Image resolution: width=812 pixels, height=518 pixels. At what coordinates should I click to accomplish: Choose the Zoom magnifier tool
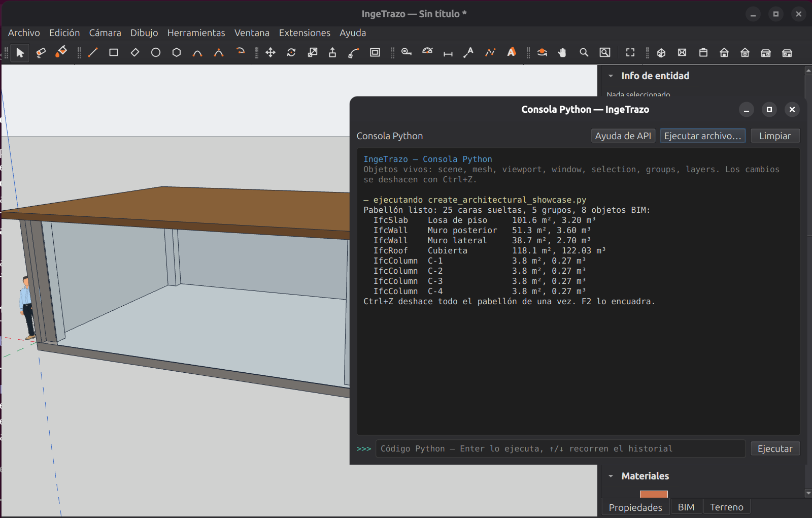click(584, 53)
